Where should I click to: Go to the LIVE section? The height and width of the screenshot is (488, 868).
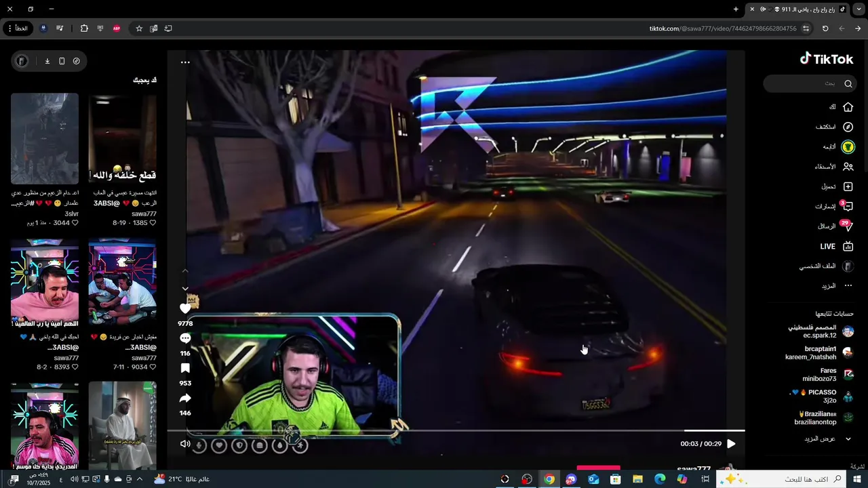pyautogui.click(x=836, y=246)
